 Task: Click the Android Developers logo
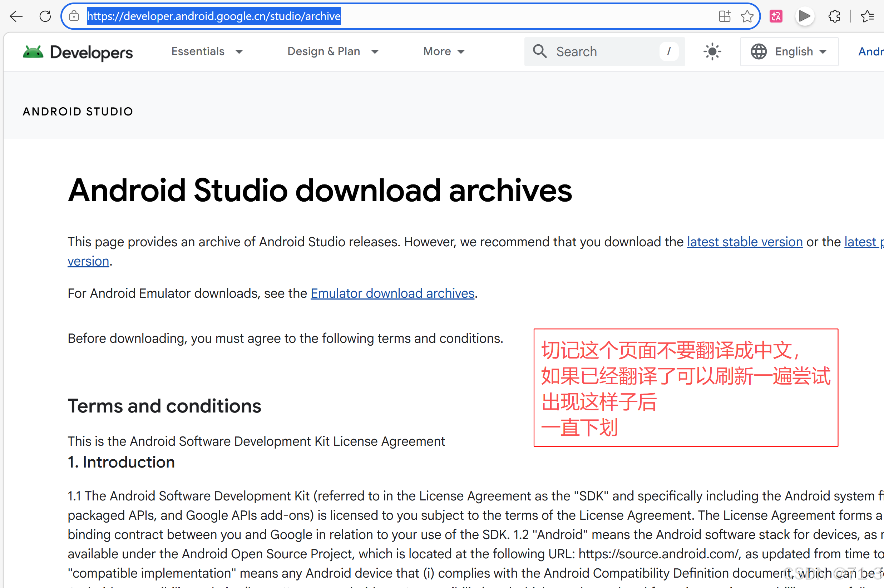78,52
